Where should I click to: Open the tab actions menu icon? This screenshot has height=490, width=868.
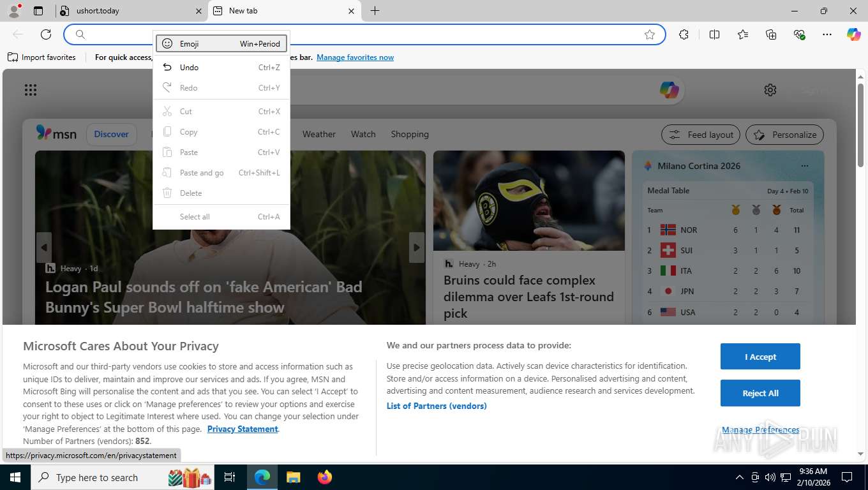pyautogui.click(x=38, y=11)
